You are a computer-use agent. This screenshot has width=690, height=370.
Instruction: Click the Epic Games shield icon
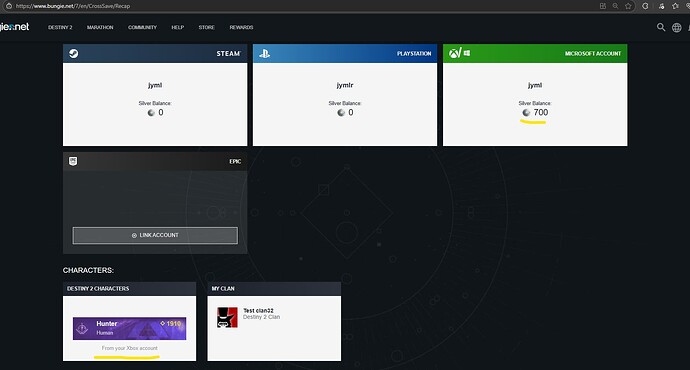[73, 161]
